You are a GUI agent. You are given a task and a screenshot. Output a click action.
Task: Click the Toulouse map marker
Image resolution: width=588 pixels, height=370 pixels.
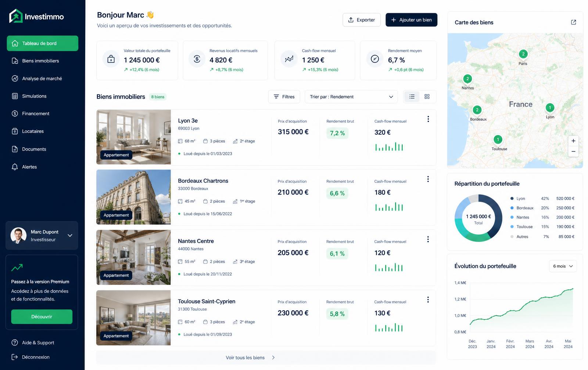tap(498, 139)
